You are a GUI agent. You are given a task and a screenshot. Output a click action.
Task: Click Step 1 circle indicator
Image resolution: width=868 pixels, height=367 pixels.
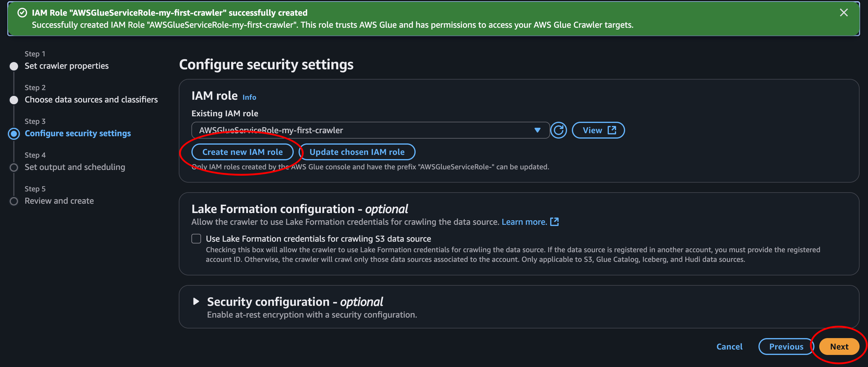tap(14, 66)
